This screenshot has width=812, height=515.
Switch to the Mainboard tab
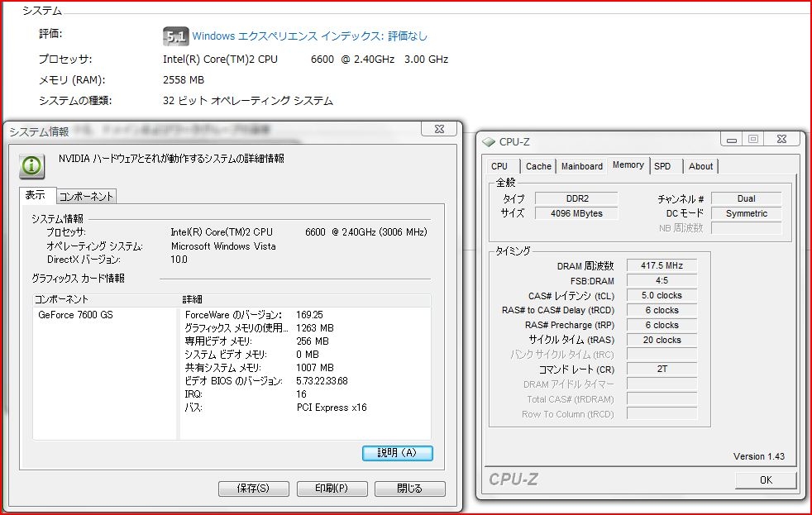(582, 166)
